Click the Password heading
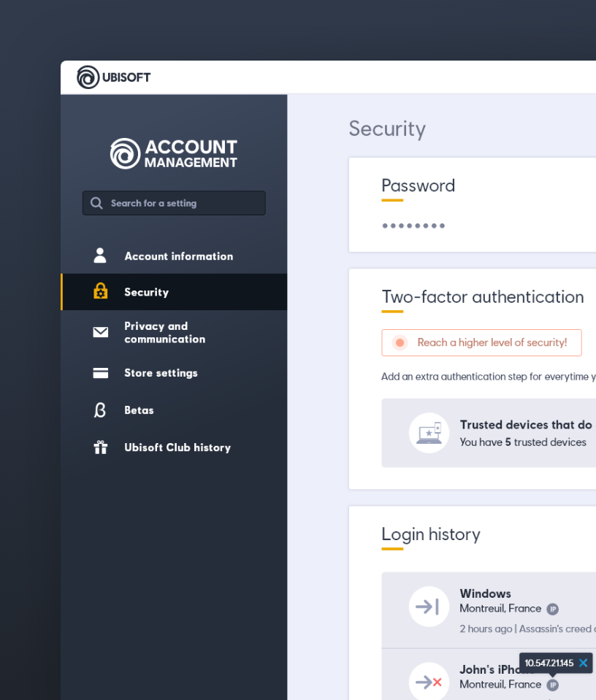Image resolution: width=596 pixels, height=700 pixels. (419, 185)
